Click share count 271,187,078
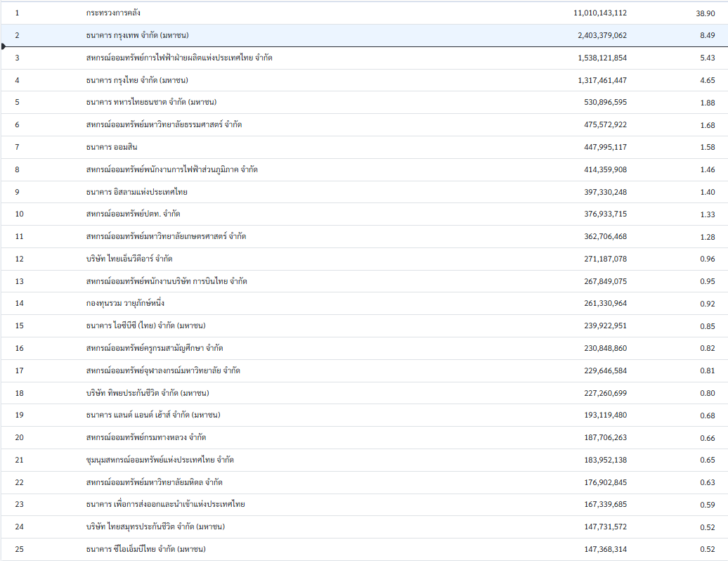Screen dimensions: 728x561 click(x=606, y=259)
